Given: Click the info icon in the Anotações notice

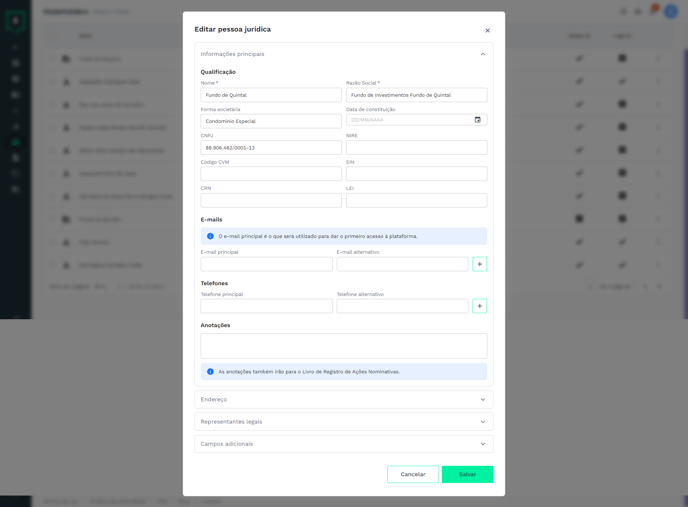Looking at the screenshot, I should [210, 371].
